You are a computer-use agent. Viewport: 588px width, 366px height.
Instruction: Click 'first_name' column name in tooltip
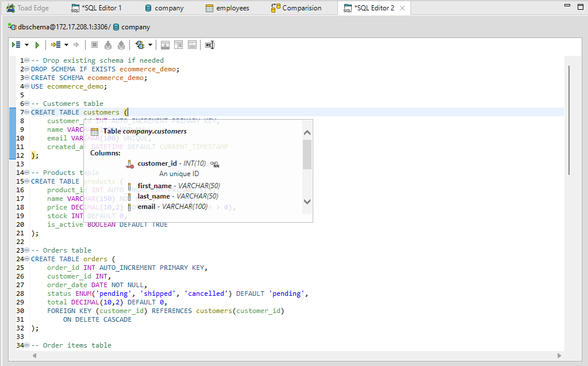click(155, 186)
